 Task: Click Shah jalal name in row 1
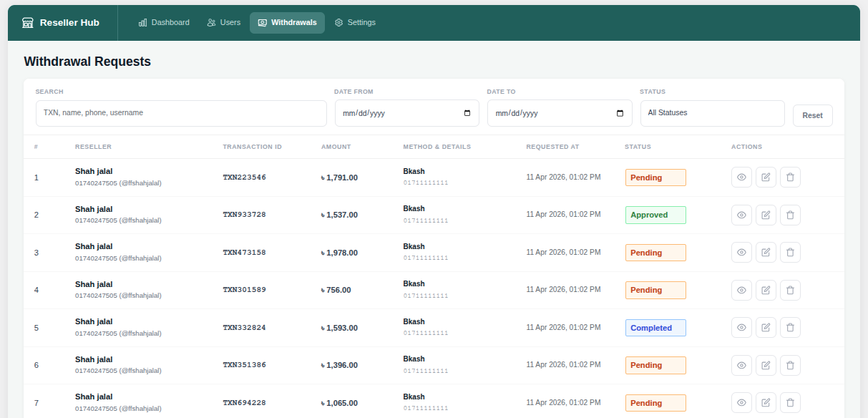[x=94, y=171]
